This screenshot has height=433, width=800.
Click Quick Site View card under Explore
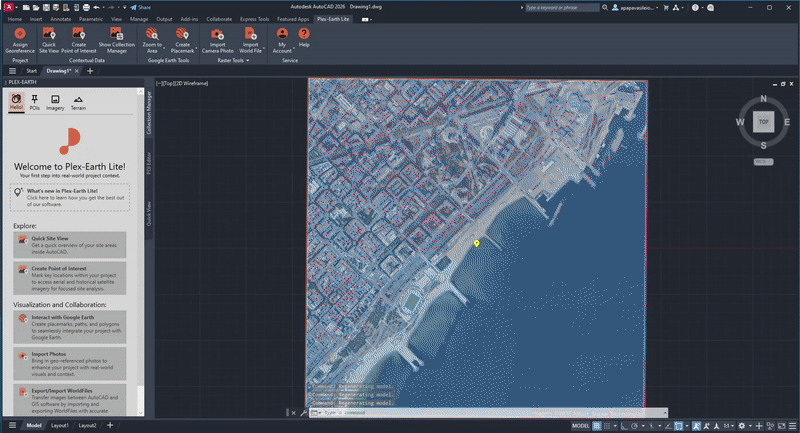click(x=70, y=245)
